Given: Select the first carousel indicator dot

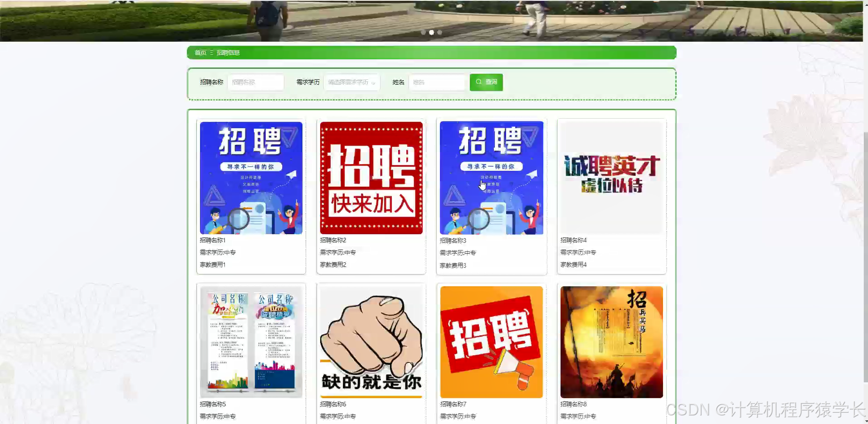Looking at the screenshot, I should [423, 32].
